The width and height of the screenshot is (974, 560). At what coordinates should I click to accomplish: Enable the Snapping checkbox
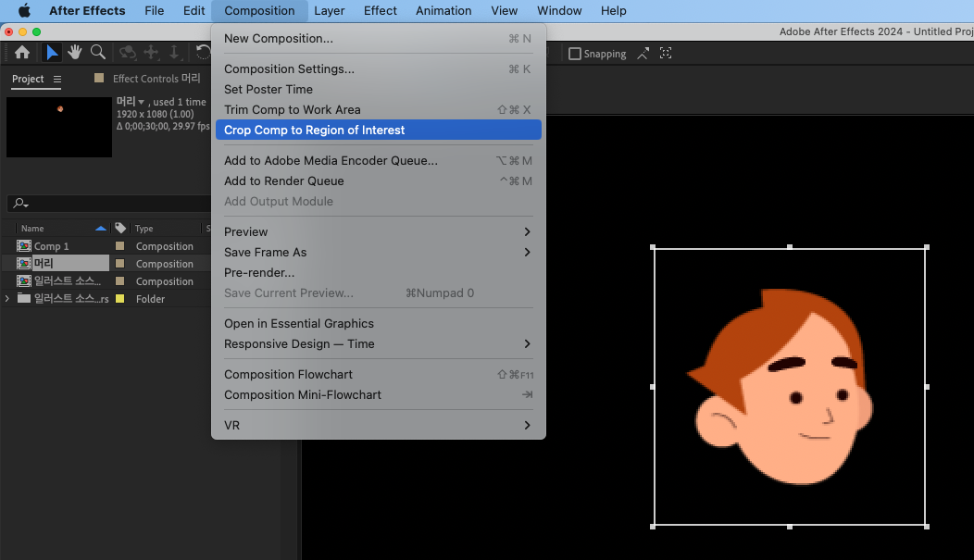coord(575,54)
